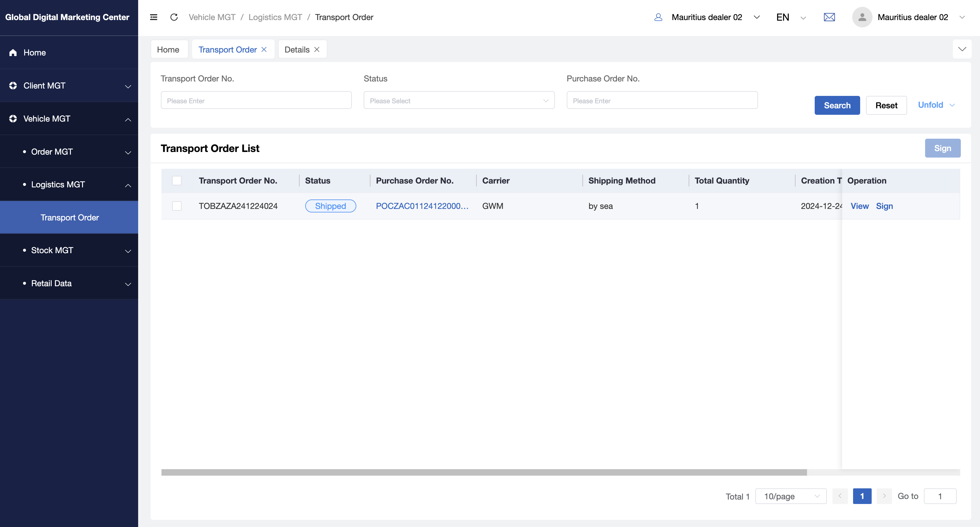
Task: Click the Transport Order No. input field
Action: (256, 100)
